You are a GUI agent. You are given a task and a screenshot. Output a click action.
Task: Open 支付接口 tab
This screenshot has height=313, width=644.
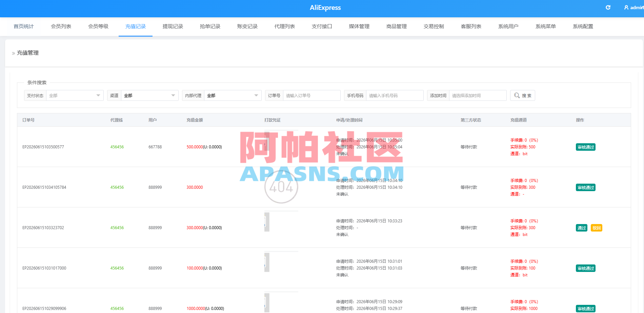[x=322, y=26]
